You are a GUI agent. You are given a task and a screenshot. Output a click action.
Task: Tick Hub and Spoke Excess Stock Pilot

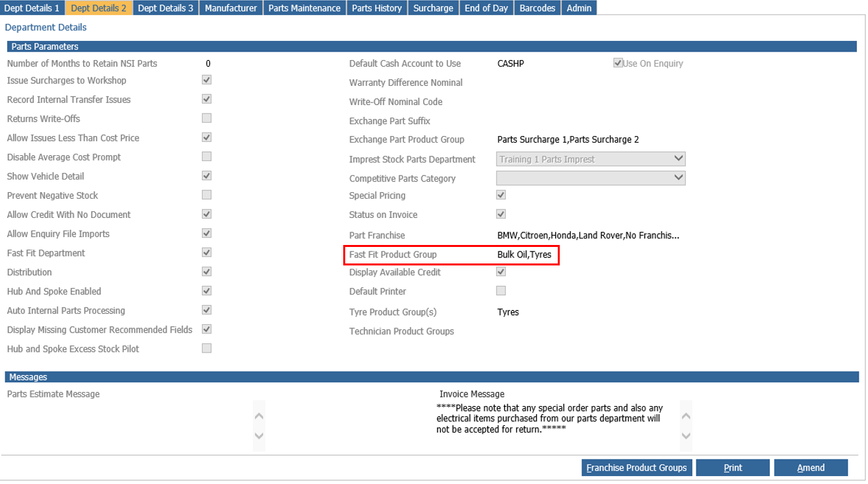[x=207, y=349]
